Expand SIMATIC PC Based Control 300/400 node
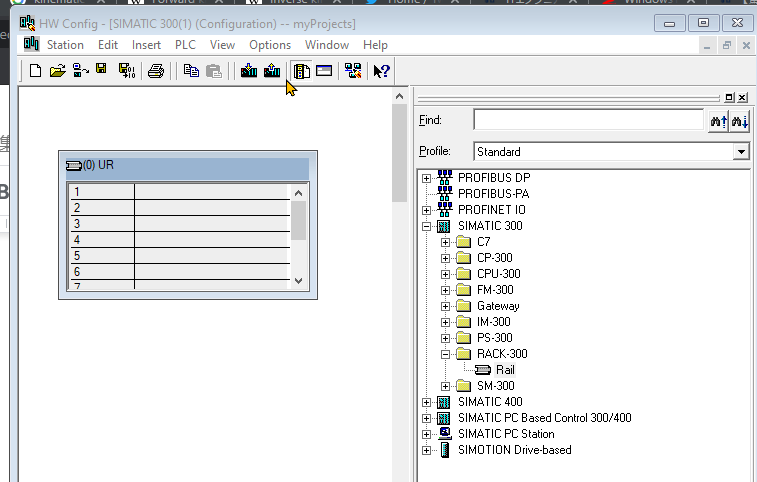The width and height of the screenshot is (757, 482). [426, 418]
